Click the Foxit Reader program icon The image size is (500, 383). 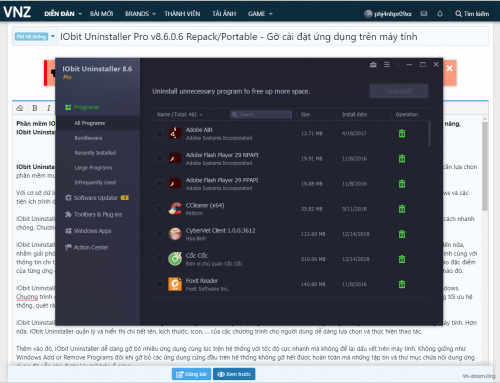pos(175,284)
